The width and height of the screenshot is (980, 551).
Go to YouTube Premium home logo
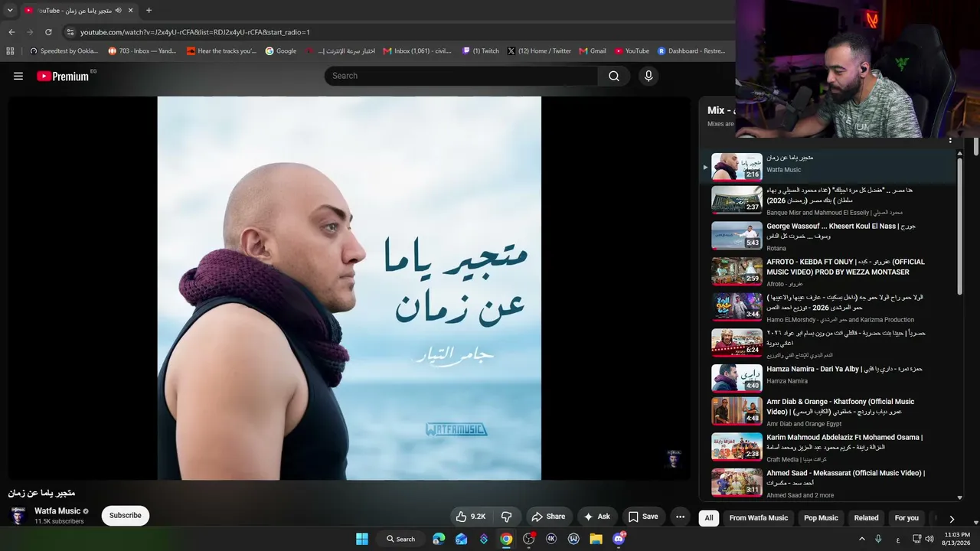point(63,76)
